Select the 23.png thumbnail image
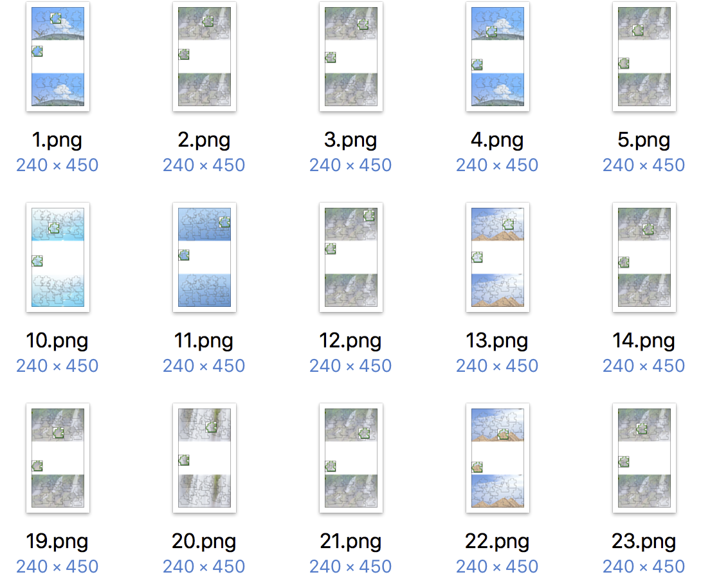The width and height of the screenshot is (710, 588). pos(644,457)
